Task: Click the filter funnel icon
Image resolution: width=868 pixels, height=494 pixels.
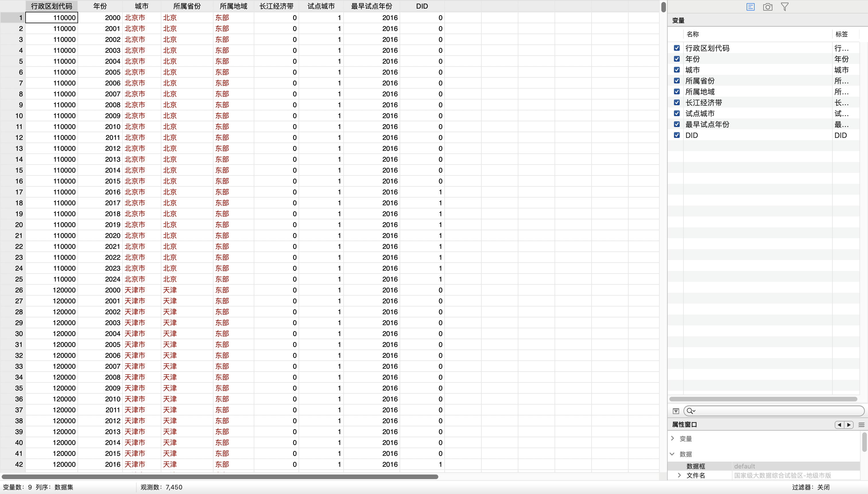Action: 784,7
